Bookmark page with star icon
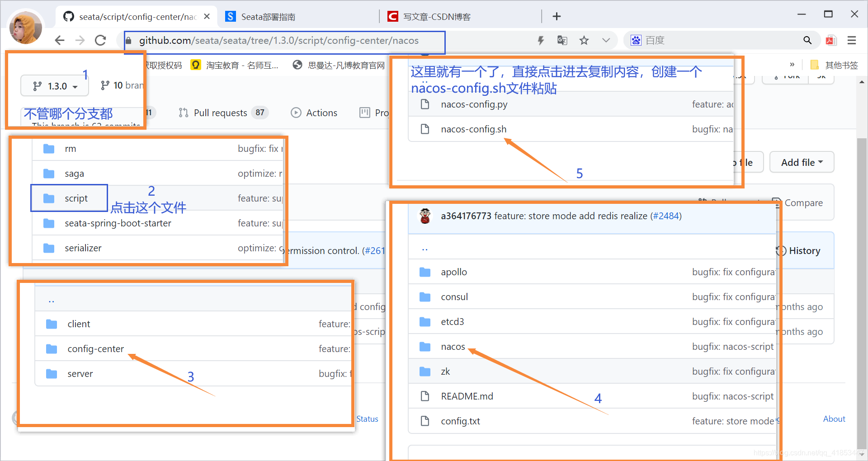Image resolution: width=868 pixels, height=461 pixels. pos(584,40)
